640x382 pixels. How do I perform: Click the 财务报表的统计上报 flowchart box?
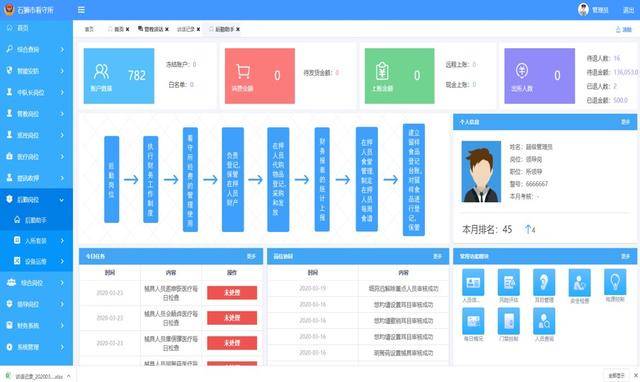pyautogui.click(x=322, y=179)
